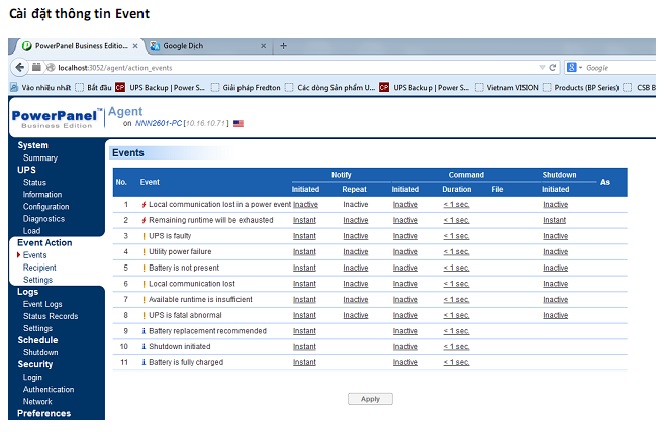Click Notify Initiated value for UPS is faulty
This screenshot has height=432, width=666.
pyautogui.click(x=304, y=236)
